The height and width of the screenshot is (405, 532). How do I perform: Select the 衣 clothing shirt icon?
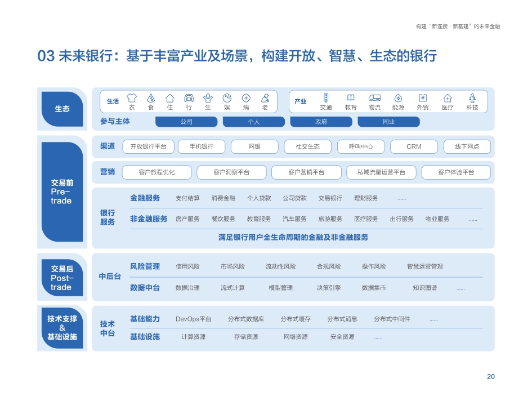pos(132,97)
